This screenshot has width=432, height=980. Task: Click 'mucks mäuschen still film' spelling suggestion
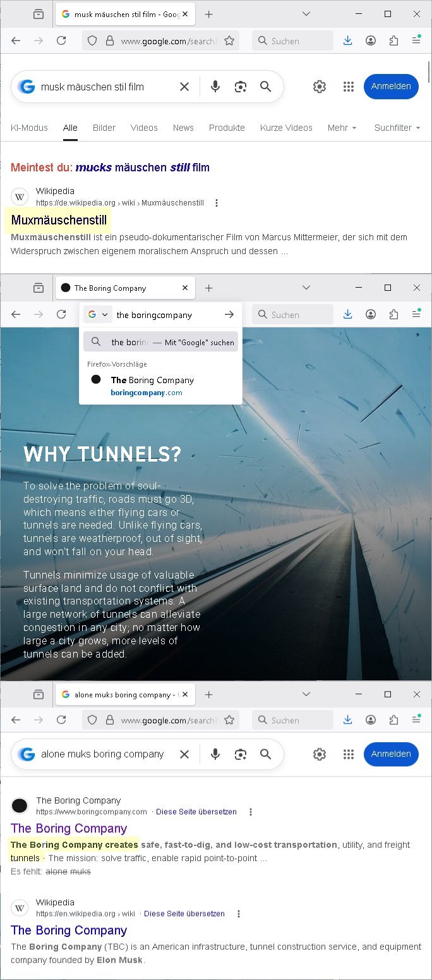point(143,168)
